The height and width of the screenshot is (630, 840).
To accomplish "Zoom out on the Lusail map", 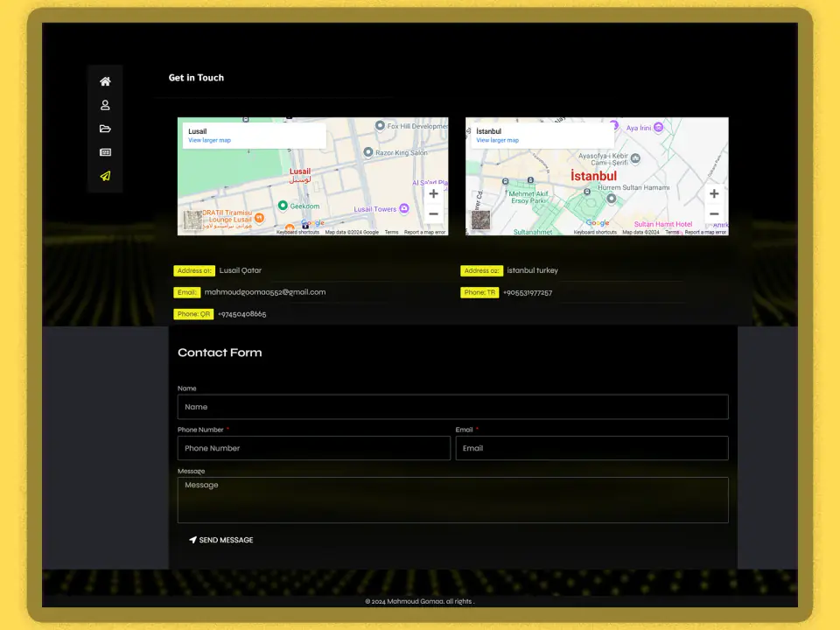I will tap(433, 213).
